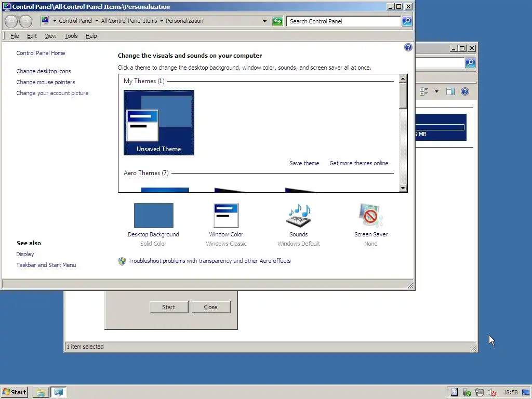Viewport: 532px width, 399px height.
Task: Click the Back navigation arrow button
Action: point(11,21)
